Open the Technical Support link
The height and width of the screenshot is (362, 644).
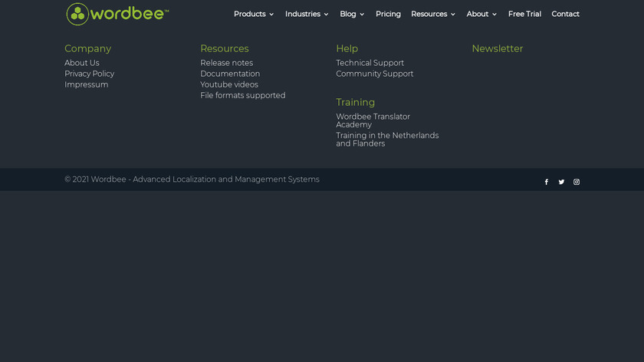(370, 63)
